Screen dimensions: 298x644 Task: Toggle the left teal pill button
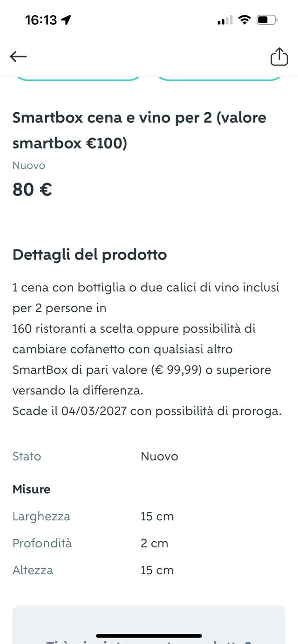click(78, 78)
